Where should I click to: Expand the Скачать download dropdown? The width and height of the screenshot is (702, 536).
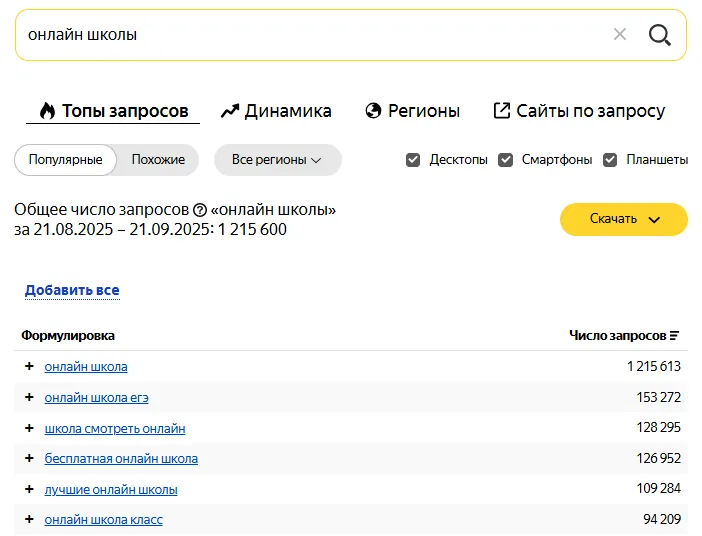tap(624, 219)
